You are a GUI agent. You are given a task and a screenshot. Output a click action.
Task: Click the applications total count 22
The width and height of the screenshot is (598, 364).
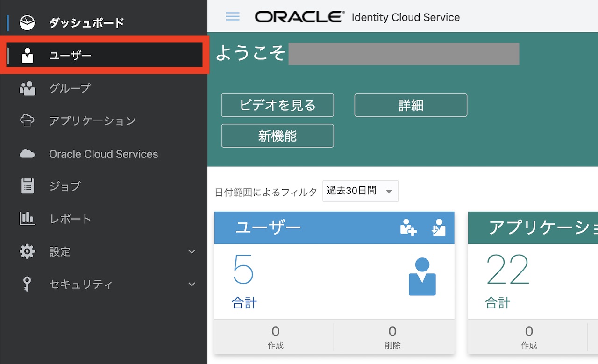click(507, 270)
